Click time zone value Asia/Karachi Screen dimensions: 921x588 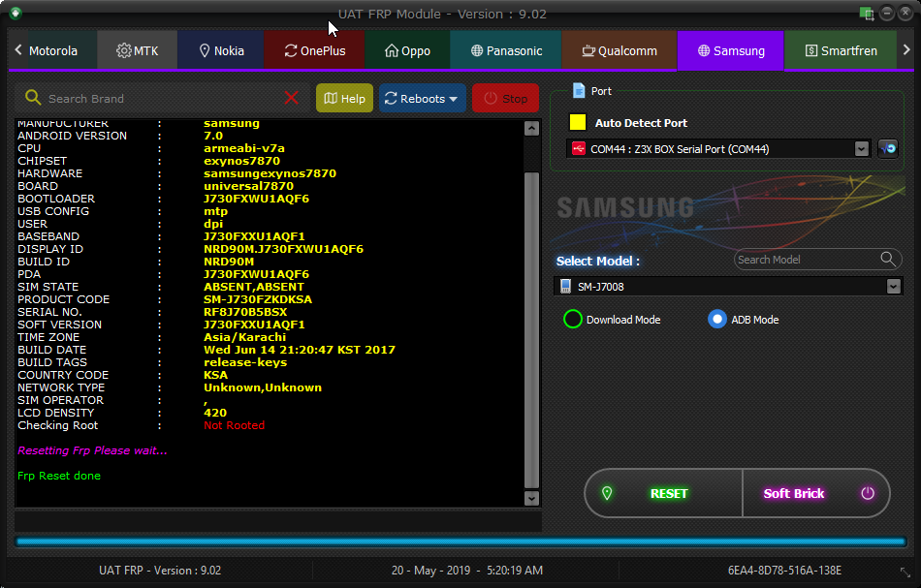tap(245, 337)
